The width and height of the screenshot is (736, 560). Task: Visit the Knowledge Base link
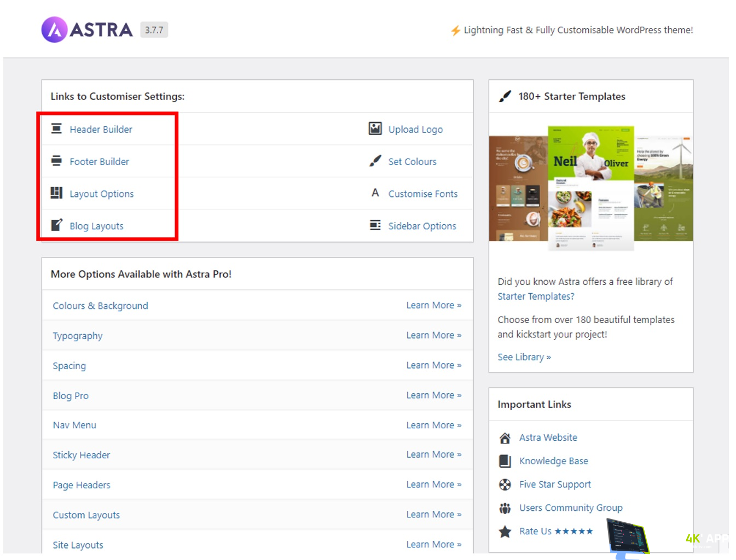(x=553, y=461)
